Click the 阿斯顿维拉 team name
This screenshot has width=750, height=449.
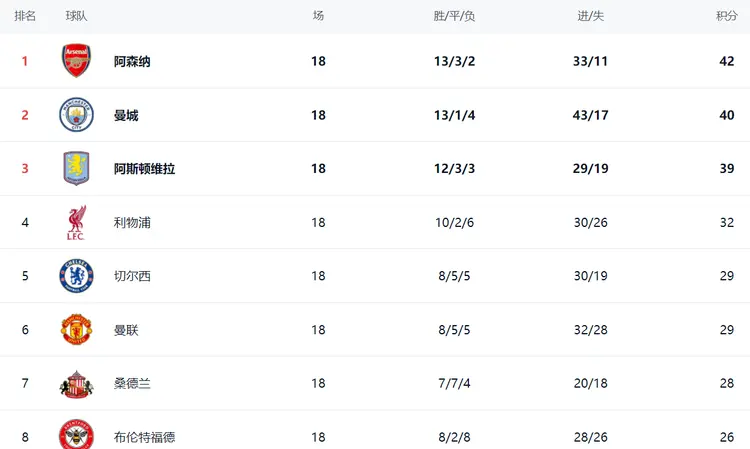(x=144, y=169)
